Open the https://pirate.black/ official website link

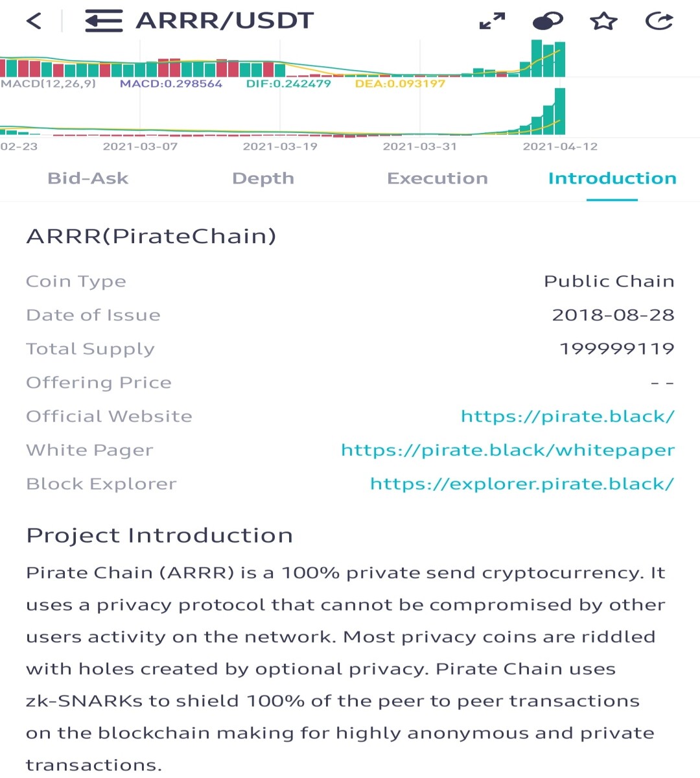coord(568,416)
